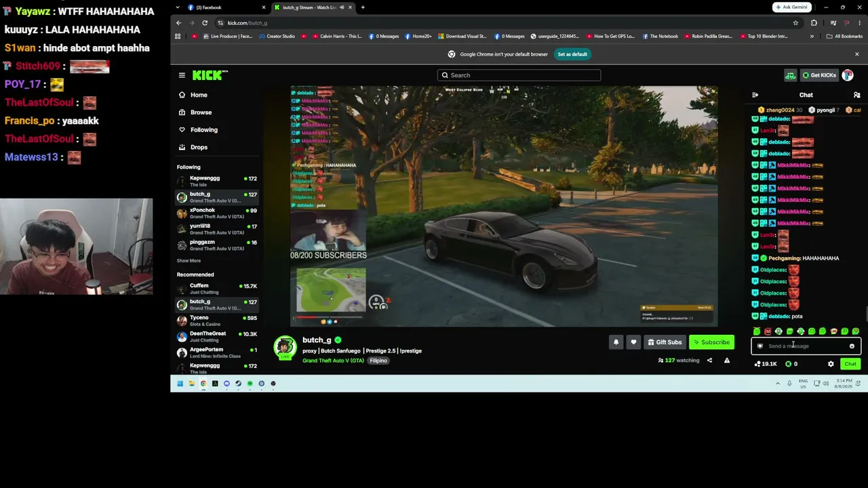This screenshot has height=488, width=868.
Task: Dismiss the default browser notification bar
Action: point(856,54)
